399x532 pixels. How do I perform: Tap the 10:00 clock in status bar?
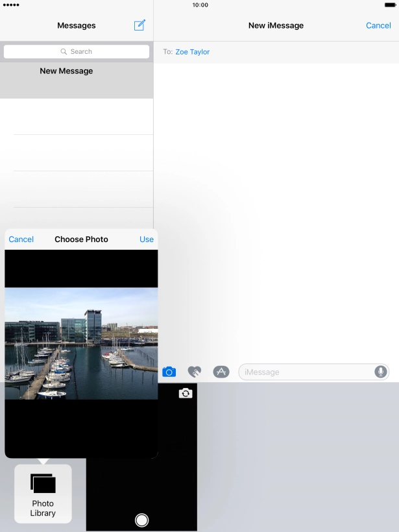click(x=200, y=5)
